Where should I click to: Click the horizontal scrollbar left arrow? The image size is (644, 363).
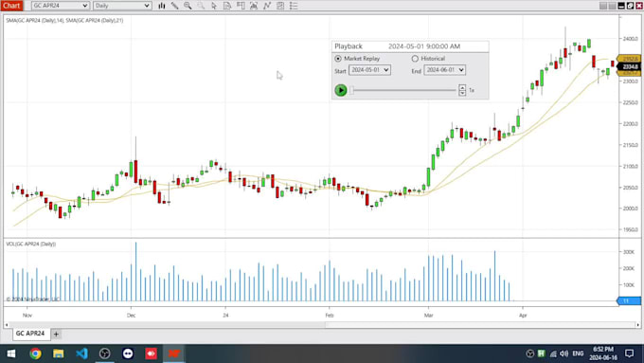tap(7, 325)
